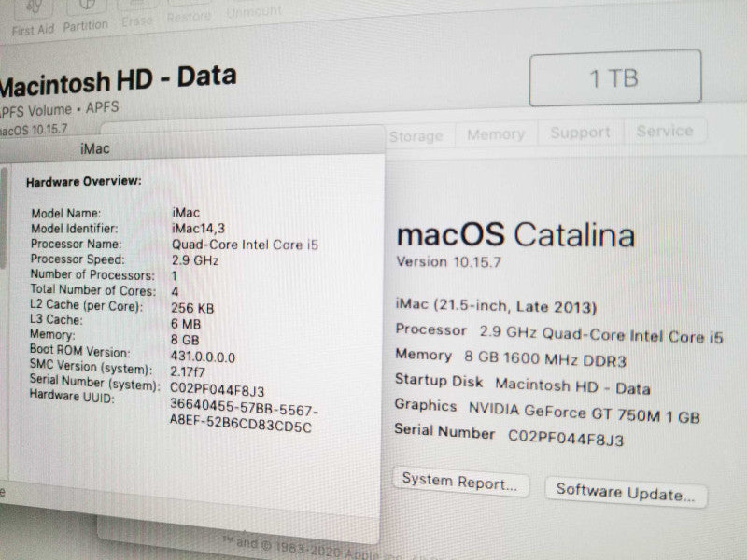Image resolution: width=747 pixels, height=560 pixels.
Task: Select L3 Cache value 6 MB
Action: tap(186, 324)
